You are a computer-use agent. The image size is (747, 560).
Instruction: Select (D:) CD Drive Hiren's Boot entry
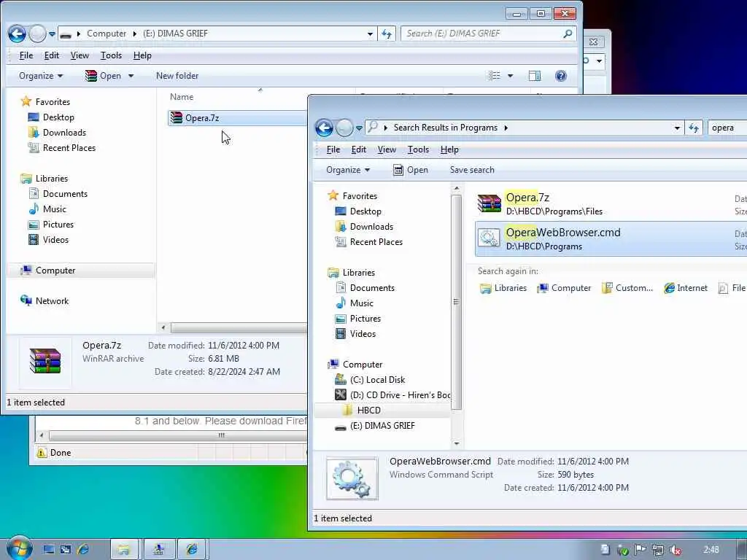click(x=392, y=394)
